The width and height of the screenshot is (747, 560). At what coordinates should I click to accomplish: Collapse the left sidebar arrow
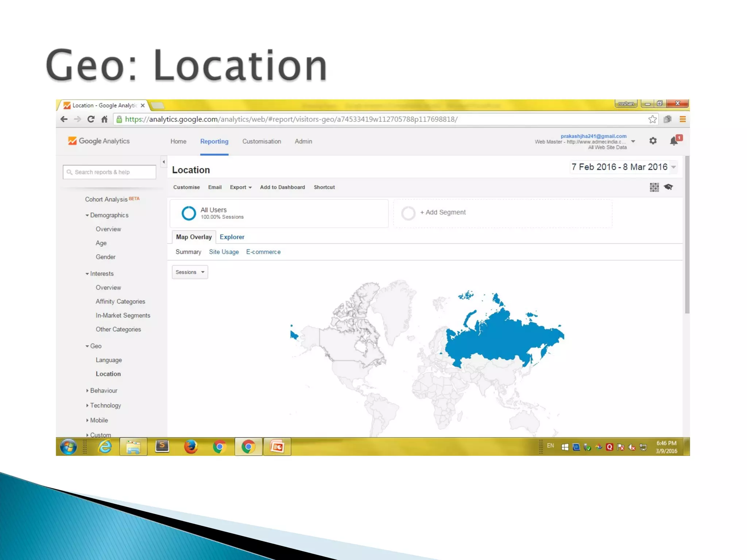[x=163, y=162]
